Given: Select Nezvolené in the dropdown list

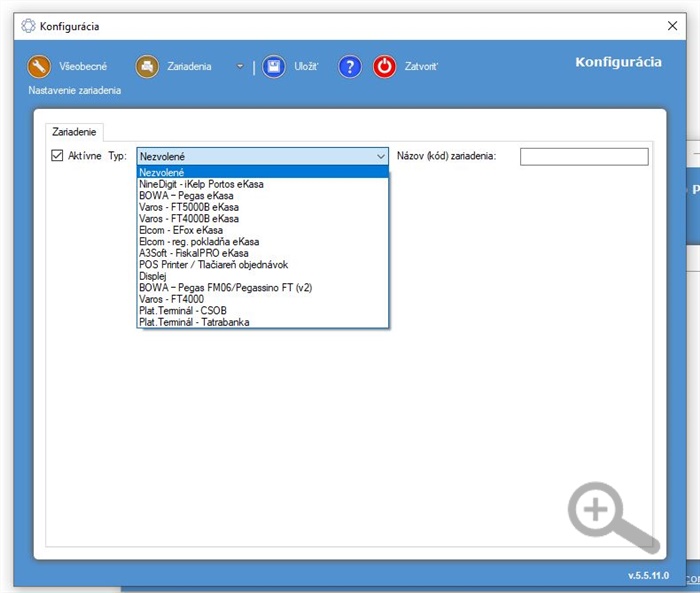Looking at the screenshot, I should 262,172.
